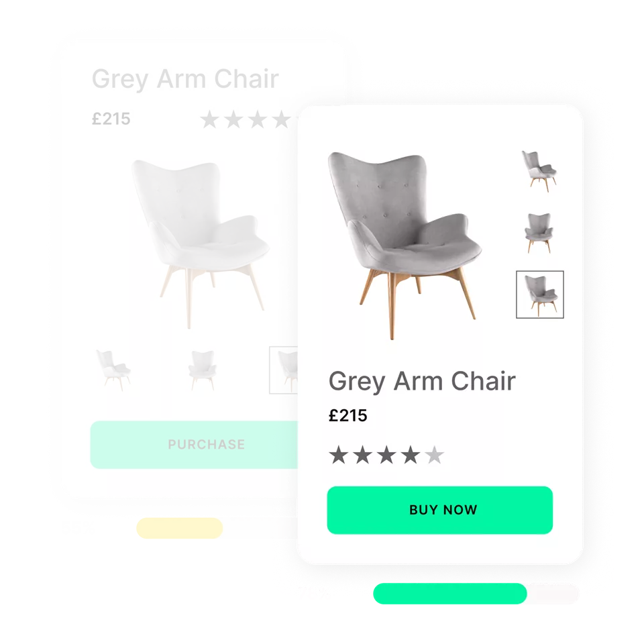Viewport: 644px width, 644px height.
Task: Select the first star in the front card rating
Action: point(339,455)
